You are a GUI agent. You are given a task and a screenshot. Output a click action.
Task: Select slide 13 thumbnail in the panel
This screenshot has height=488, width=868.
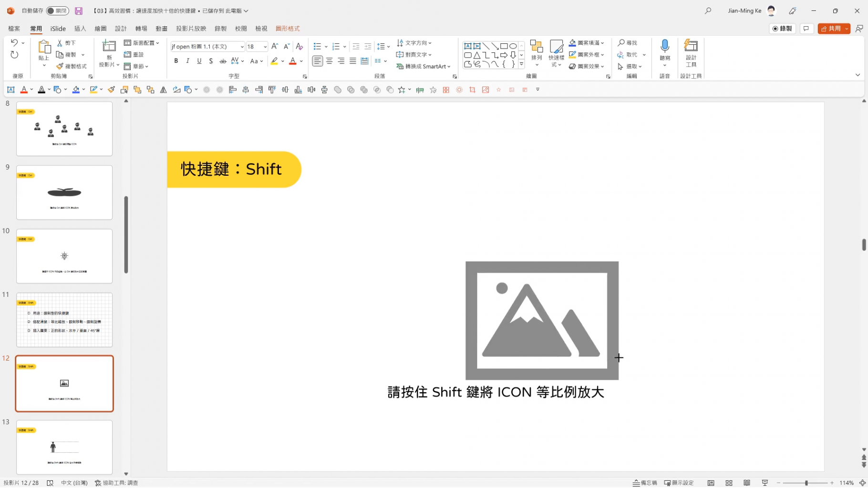point(64,447)
